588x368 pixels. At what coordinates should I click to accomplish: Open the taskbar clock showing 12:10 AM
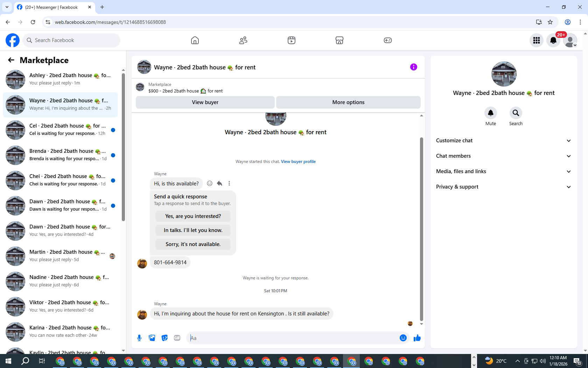pos(558,361)
